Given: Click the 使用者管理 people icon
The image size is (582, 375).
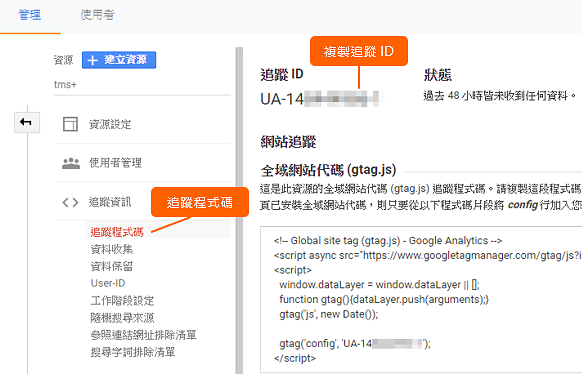Looking at the screenshot, I should tap(71, 163).
